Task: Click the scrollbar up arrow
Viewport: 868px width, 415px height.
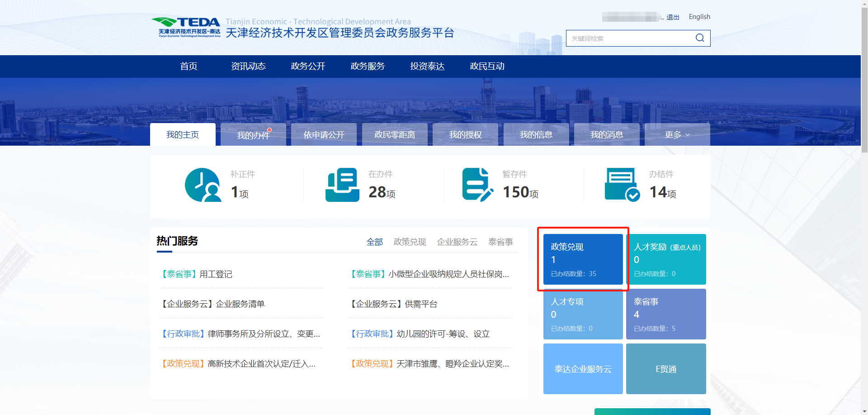Action: pos(864,4)
